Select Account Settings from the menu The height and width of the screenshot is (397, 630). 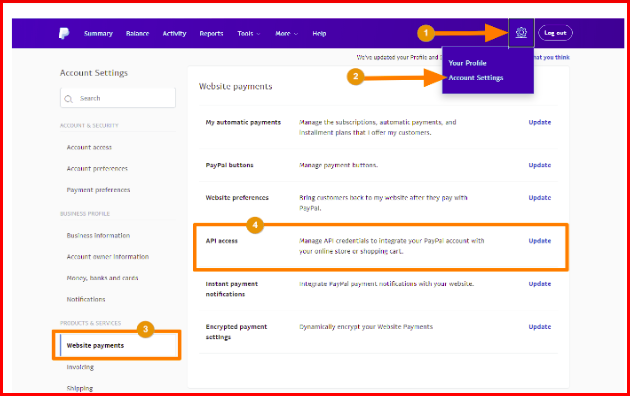[x=476, y=78]
